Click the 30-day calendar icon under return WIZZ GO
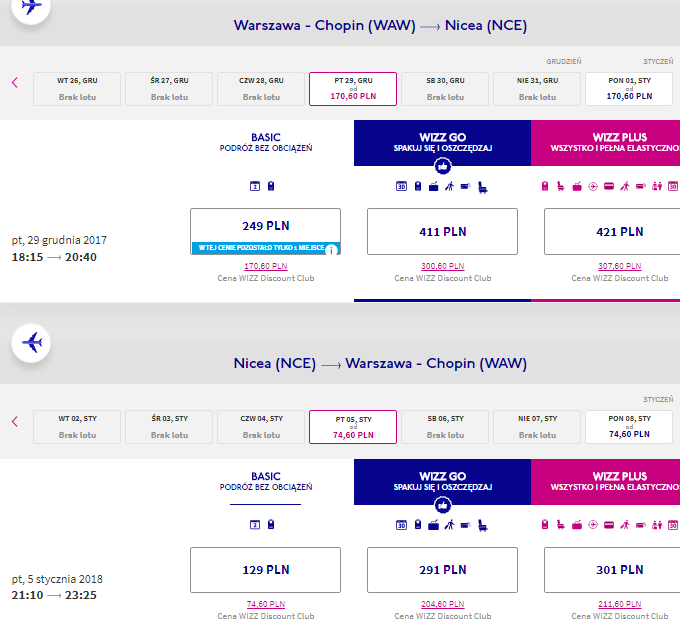The height and width of the screenshot is (623, 680). pos(402,525)
